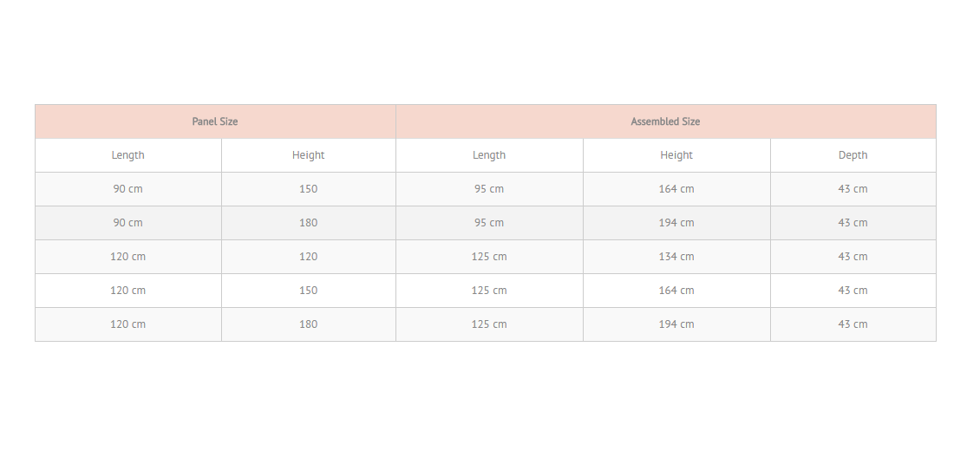
Task: Click Assembled Size Height column header
Action: 676,155
